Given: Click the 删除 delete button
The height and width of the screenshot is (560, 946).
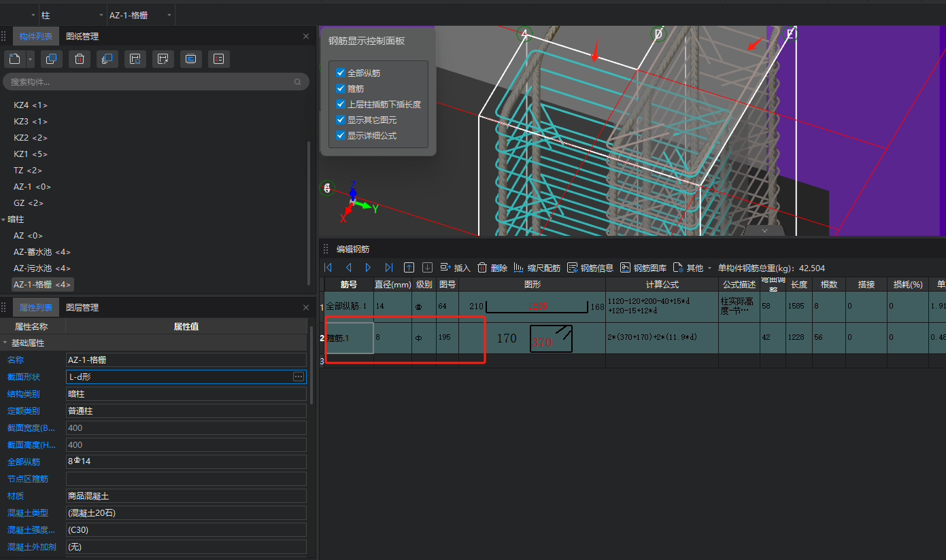Looking at the screenshot, I should tap(492, 268).
